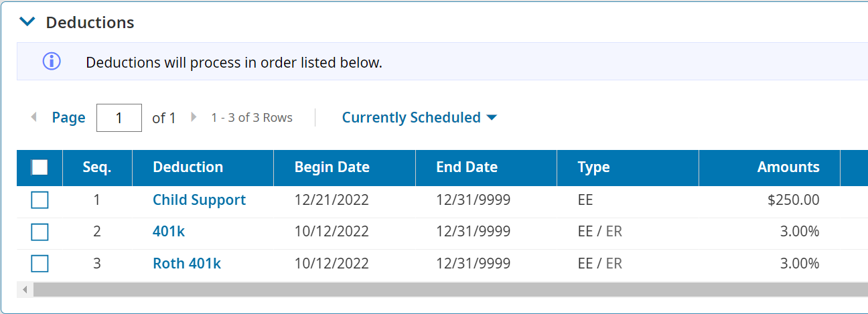Toggle the select-all header checkbox
Screen dimensions: 868x314
40,167
